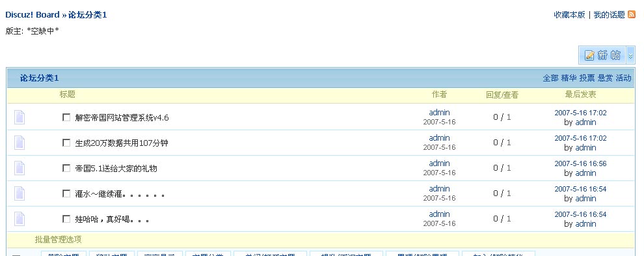This screenshot has width=644, height=256.
Task: Filter threads by 投票
Action: point(587,78)
